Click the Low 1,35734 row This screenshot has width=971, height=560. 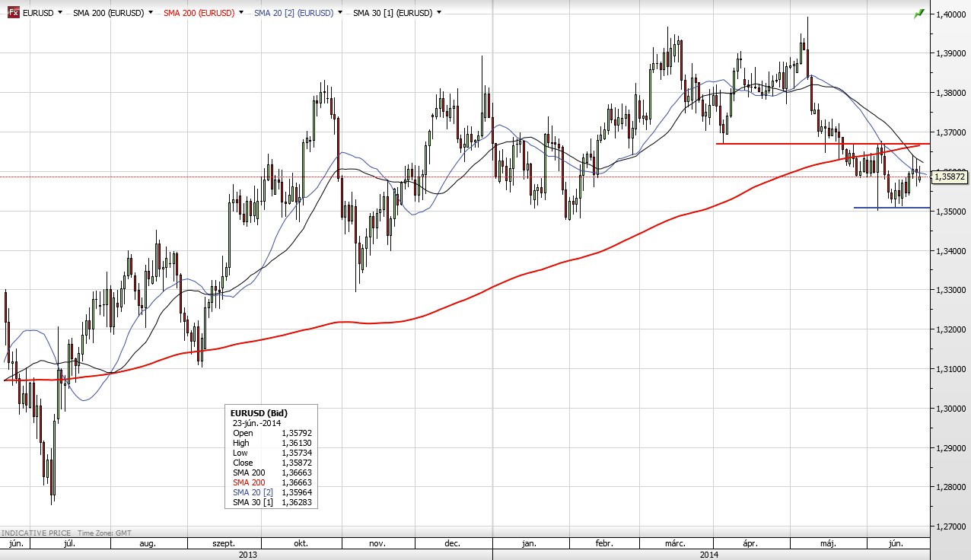click(272, 453)
